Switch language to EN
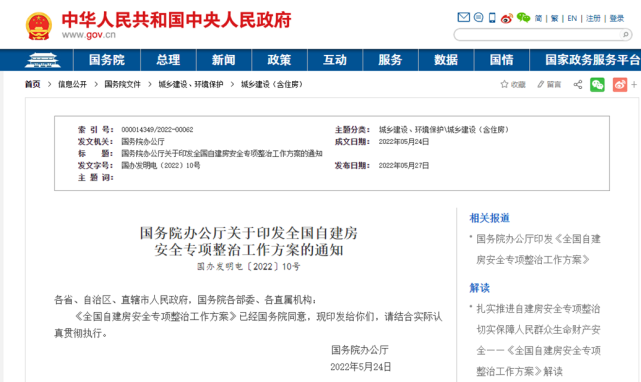This screenshot has width=641, height=382. [x=572, y=18]
